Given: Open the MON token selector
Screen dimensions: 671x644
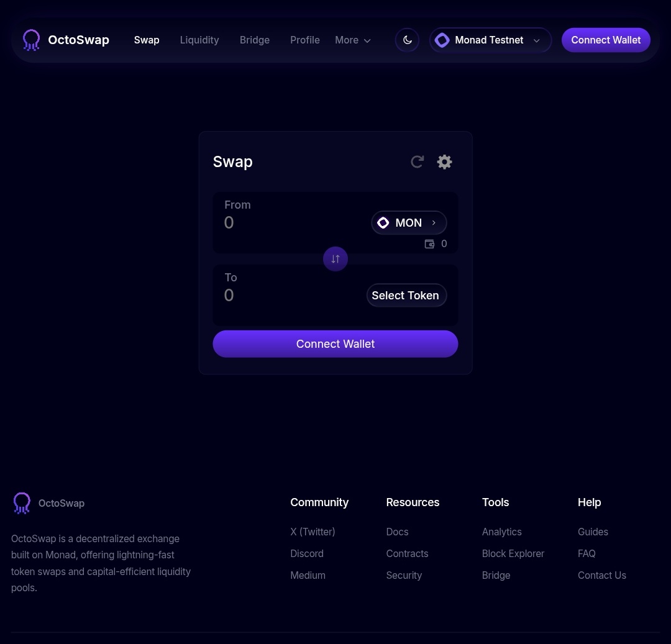Looking at the screenshot, I should coord(409,223).
